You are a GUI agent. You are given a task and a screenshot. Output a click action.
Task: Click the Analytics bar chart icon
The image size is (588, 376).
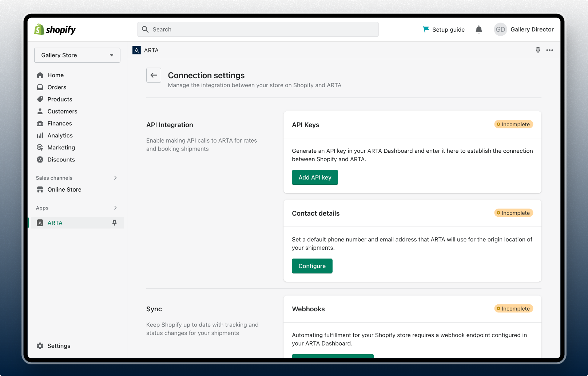click(40, 135)
